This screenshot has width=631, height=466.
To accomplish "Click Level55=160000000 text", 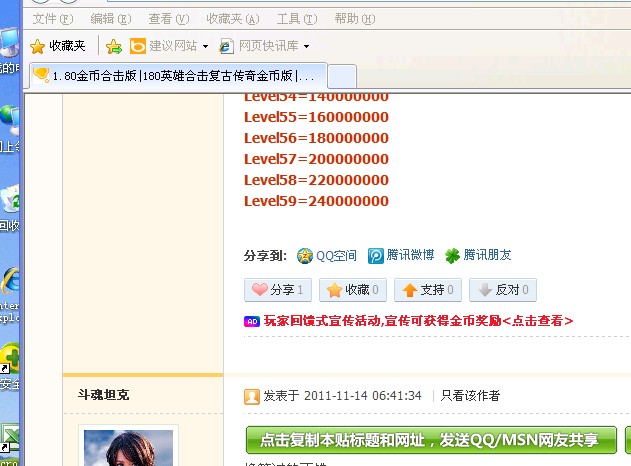I will coord(316,117).
